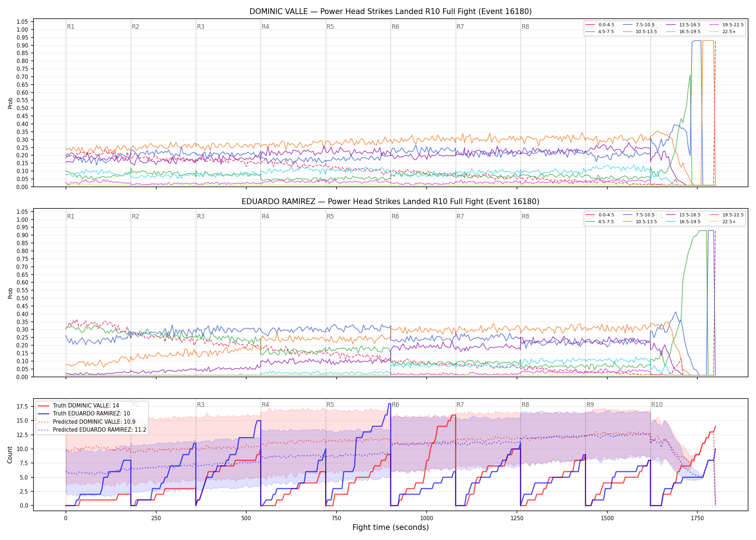This screenshot has width=756, height=540.
Task: Click the DOMINIC VALLE chart title
Action: point(391,12)
